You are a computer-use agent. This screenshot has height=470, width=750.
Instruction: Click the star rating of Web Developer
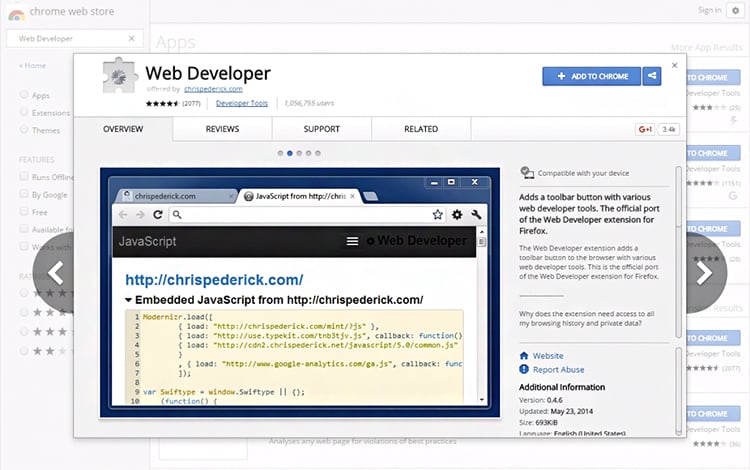(162, 103)
